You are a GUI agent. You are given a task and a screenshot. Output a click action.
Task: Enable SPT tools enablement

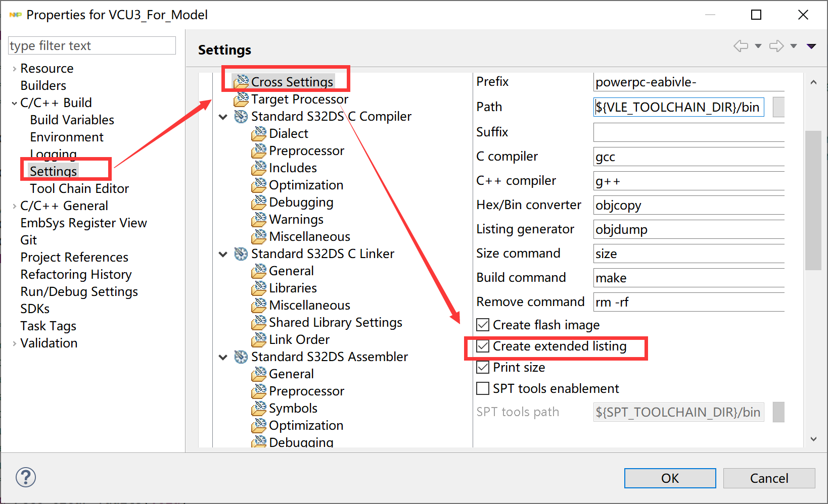(483, 388)
